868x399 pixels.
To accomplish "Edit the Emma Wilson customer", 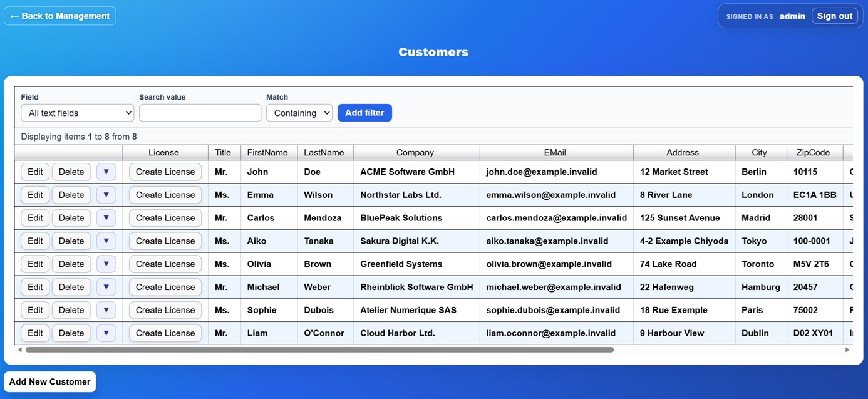I will 35,195.
